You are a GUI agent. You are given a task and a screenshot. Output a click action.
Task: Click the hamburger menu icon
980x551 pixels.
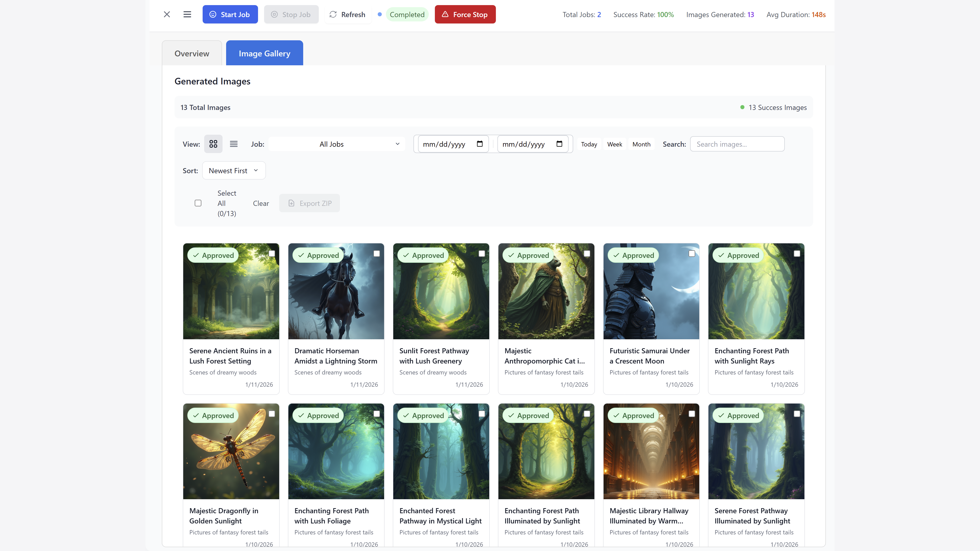pyautogui.click(x=187, y=15)
